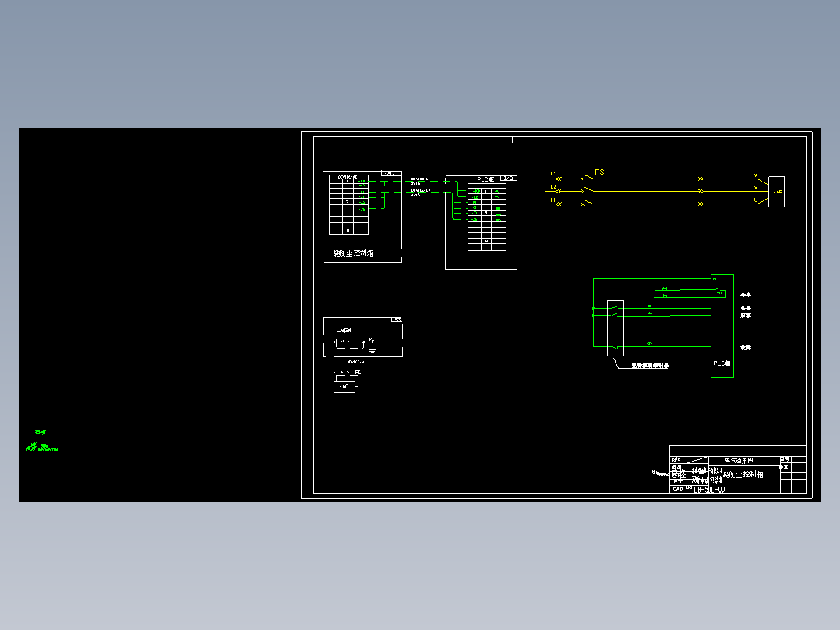Click the "PLC箱" label in green box

[x=722, y=363]
